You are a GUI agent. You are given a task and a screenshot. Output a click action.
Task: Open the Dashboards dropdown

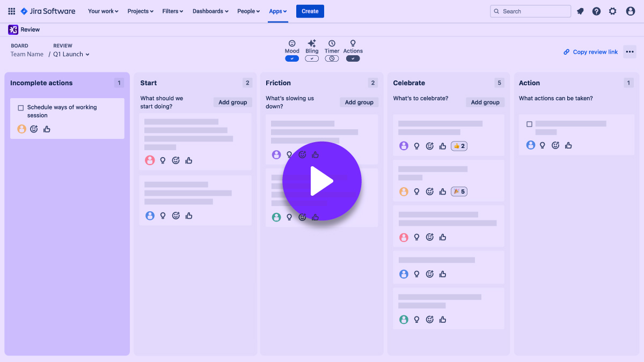[210, 11]
